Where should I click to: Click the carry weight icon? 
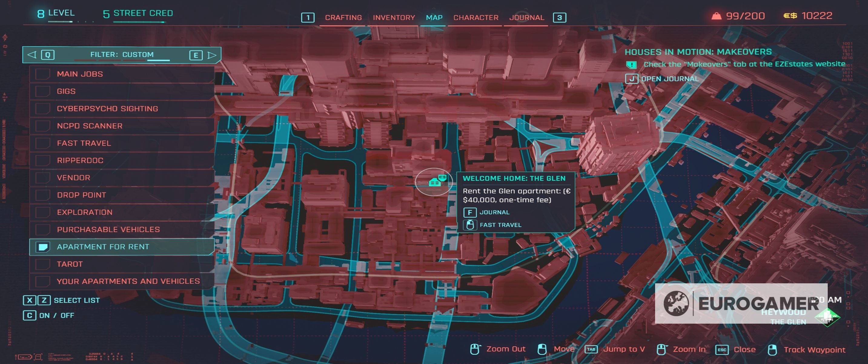[x=716, y=16]
